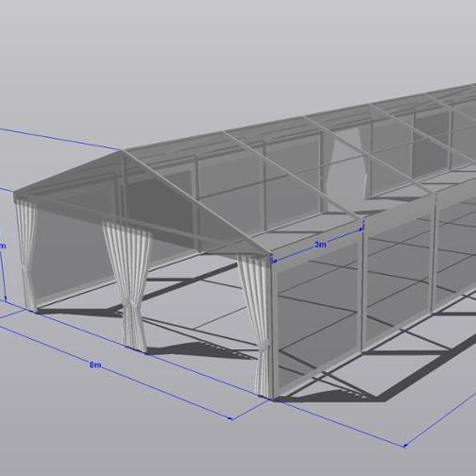Click the 8m width dimension label
The width and height of the screenshot is (476, 476).
pyautogui.click(x=95, y=365)
